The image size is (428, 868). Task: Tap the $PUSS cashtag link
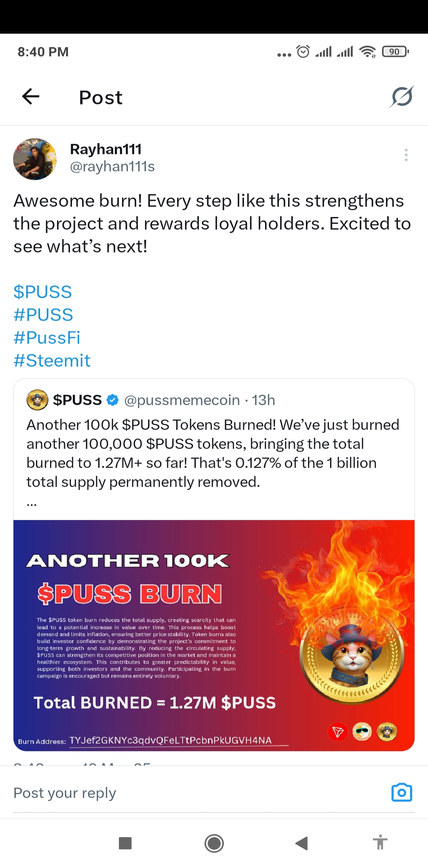(43, 292)
